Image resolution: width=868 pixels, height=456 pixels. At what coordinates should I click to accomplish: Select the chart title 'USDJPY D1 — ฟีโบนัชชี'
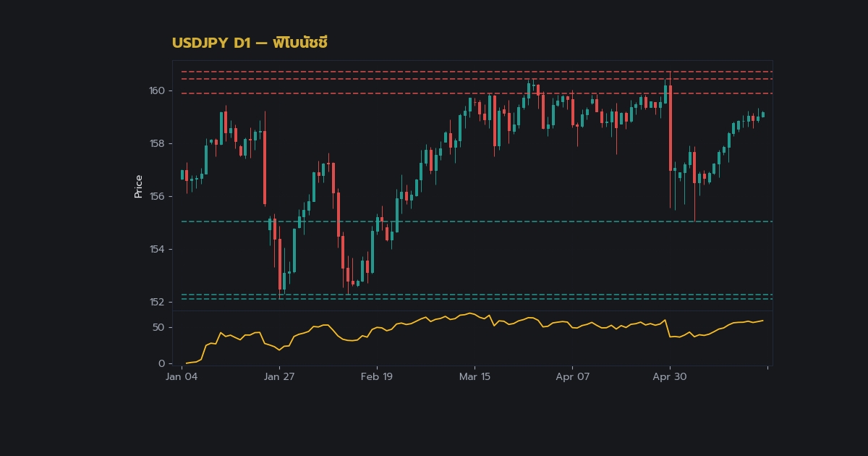(x=250, y=43)
